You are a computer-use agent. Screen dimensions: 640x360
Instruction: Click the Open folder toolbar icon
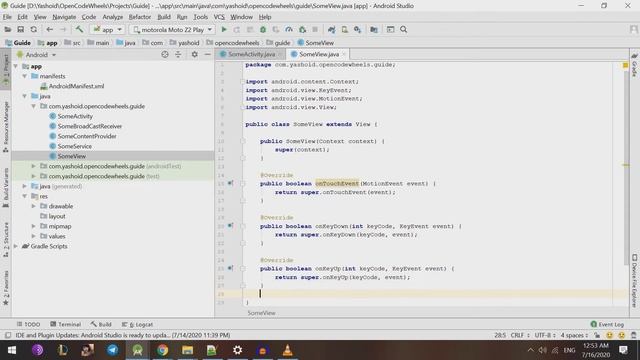(7, 29)
